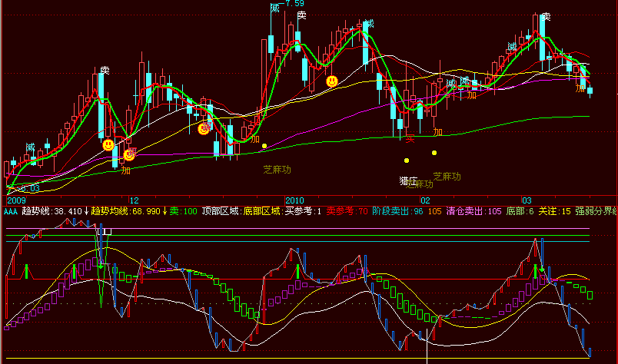Image resolution: width=618 pixels, height=364 pixels.
Task: Click the smiley marker overlapped by red 买 text
Action: coord(204,128)
